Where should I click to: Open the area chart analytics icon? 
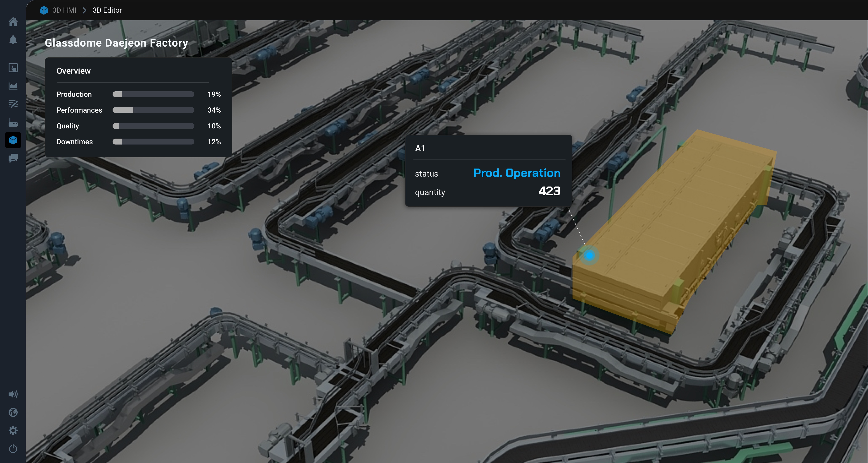tap(13, 86)
